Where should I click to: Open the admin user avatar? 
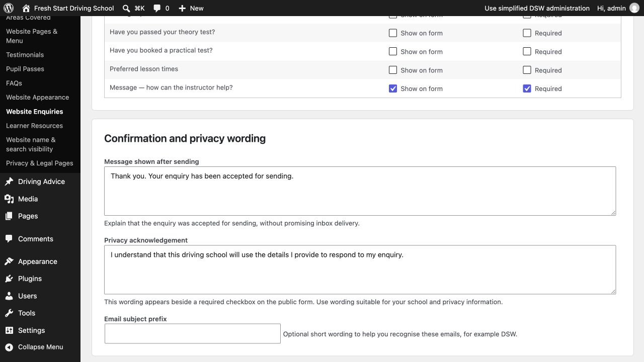634,8
